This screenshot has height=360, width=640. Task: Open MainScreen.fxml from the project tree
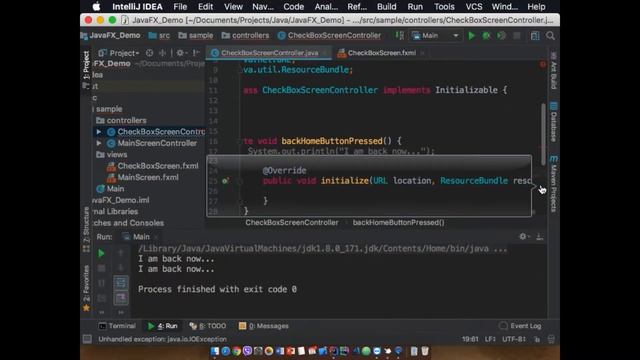click(143, 178)
